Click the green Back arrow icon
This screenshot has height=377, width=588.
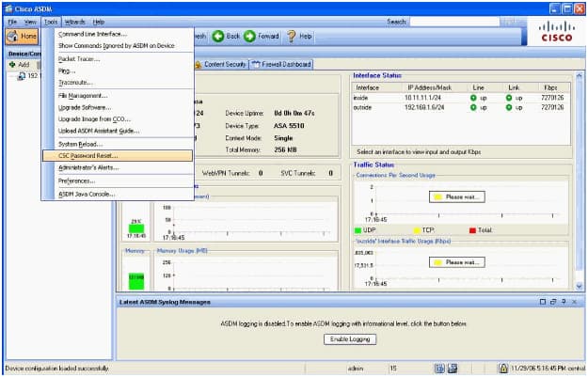218,37
